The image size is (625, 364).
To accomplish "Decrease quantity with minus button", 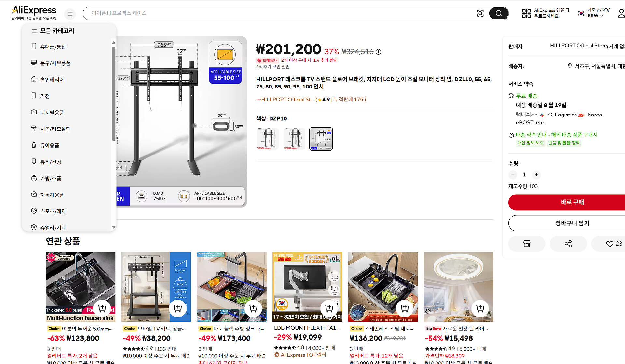I will tap(513, 175).
